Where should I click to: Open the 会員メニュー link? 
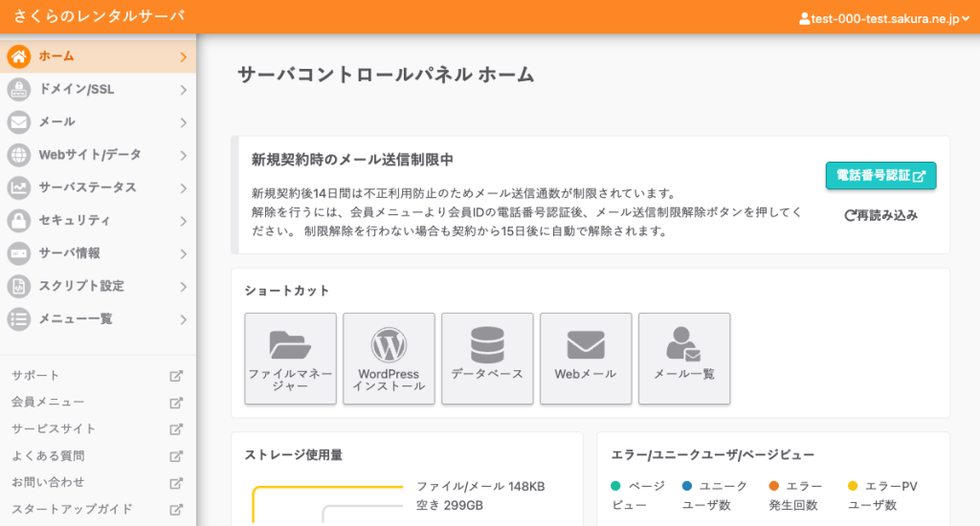(x=48, y=403)
